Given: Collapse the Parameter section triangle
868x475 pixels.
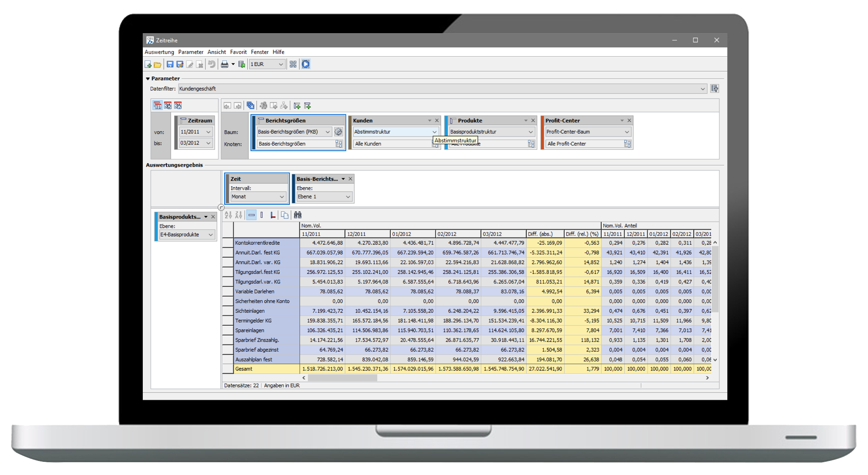Looking at the screenshot, I should [148, 79].
